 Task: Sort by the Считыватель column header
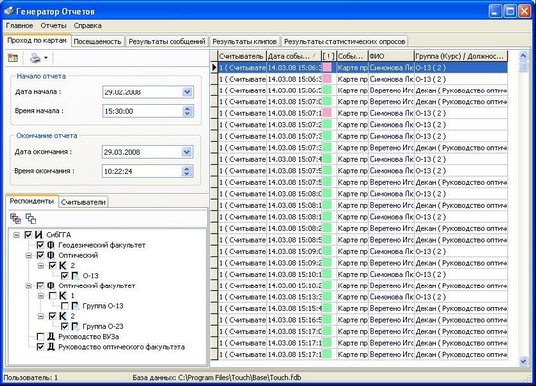242,56
